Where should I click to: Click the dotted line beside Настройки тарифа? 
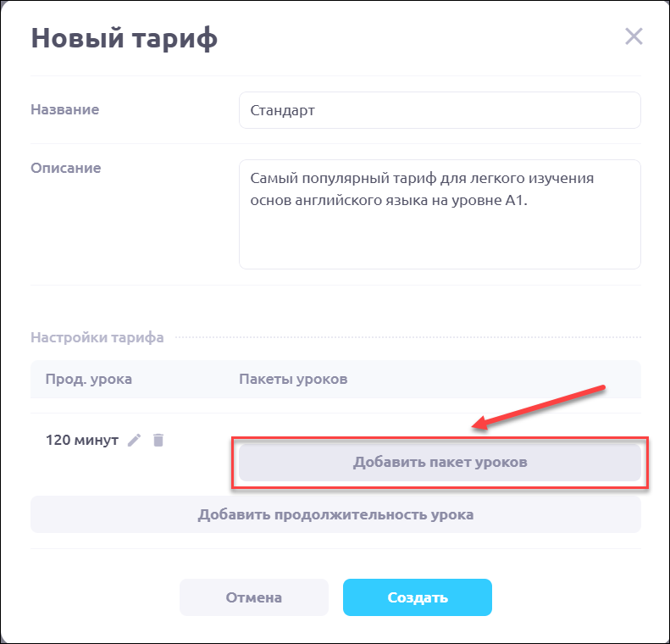[407, 337]
